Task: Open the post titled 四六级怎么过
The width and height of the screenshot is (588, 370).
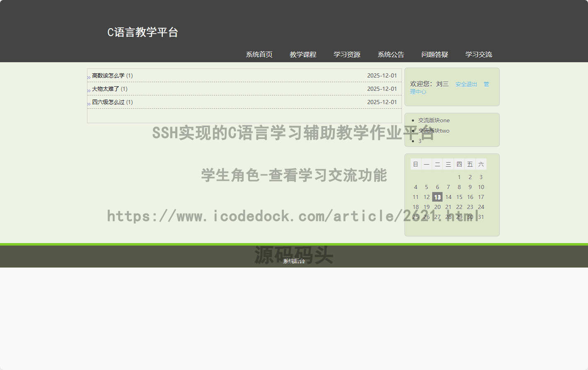Action: (x=108, y=102)
